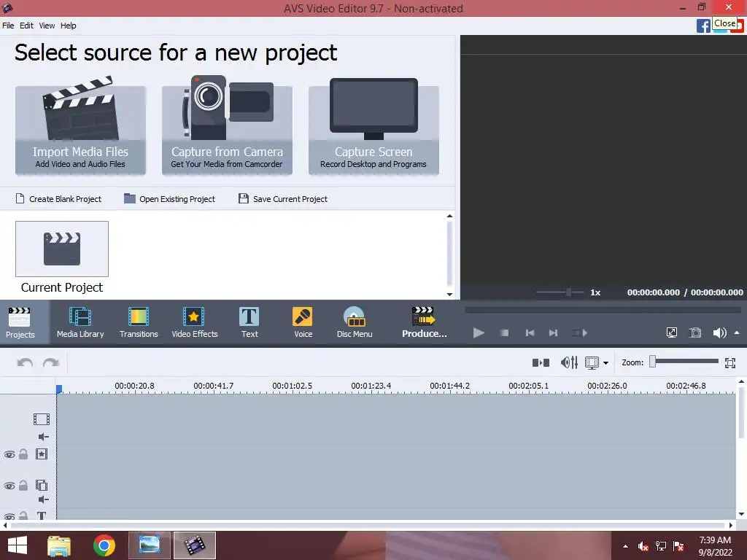The height and width of the screenshot is (560, 747).
Task: Click the timeline playhead marker
Action: [x=59, y=389]
